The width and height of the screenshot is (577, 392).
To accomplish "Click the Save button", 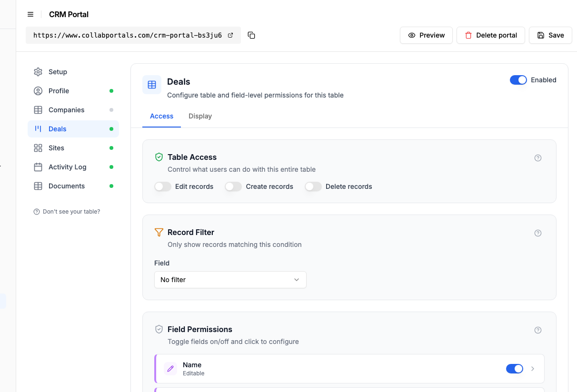I will (550, 35).
